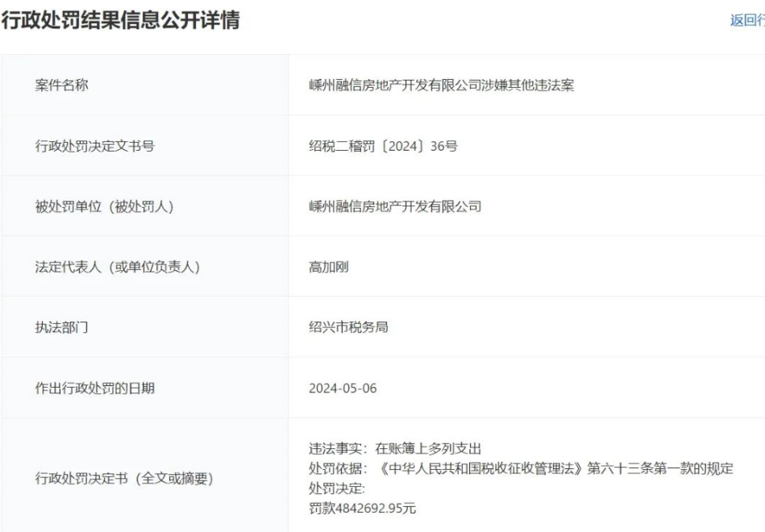
Task: Select the enforcement department 绍兴市税务局
Action: (x=348, y=327)
